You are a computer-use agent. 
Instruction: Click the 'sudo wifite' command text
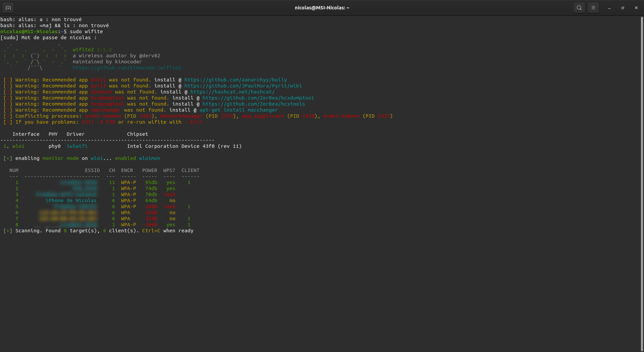point(86,32)
